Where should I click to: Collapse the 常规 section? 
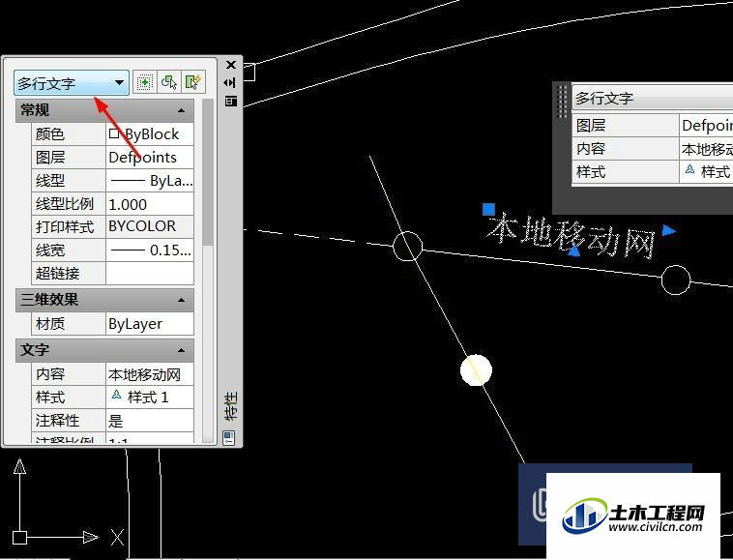(182, 111)
